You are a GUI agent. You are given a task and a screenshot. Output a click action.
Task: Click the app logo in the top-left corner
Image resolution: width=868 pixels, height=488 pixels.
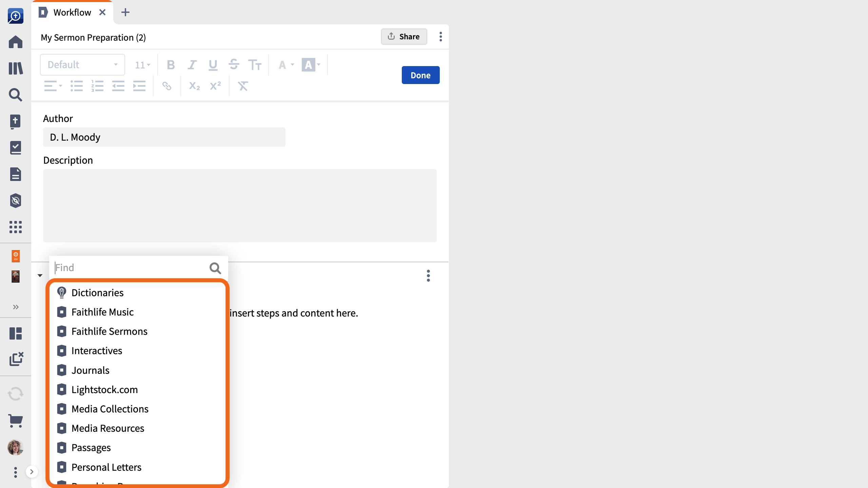[16, 16]
